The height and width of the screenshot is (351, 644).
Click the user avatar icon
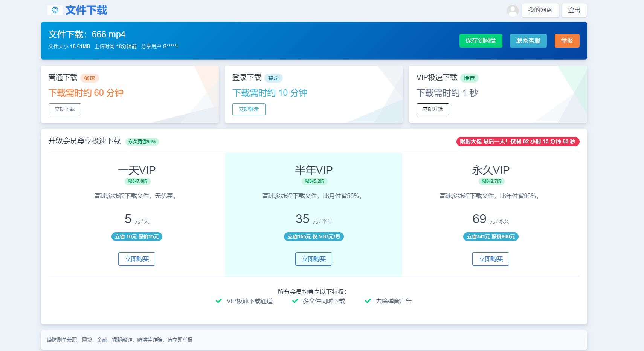click(x=512, y=10)
